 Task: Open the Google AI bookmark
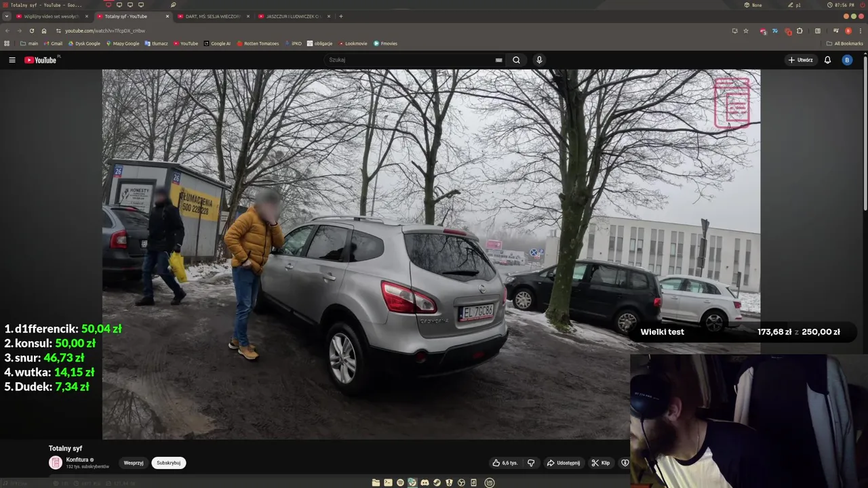(x=217, y=43)
